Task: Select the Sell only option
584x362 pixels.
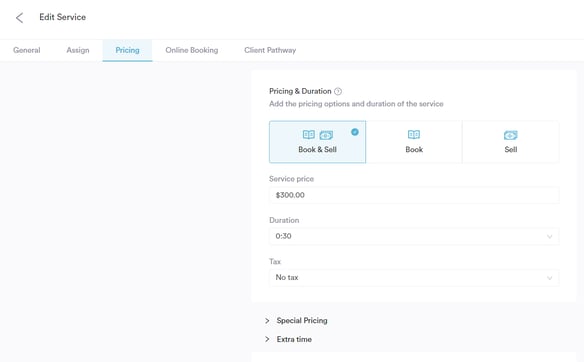Action: 511,142
